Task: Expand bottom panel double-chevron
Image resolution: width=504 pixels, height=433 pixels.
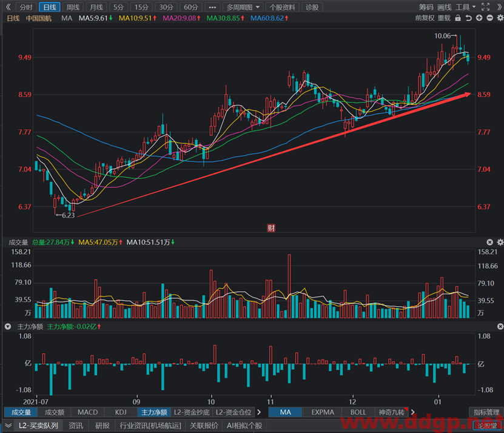Action: point(8,426)
